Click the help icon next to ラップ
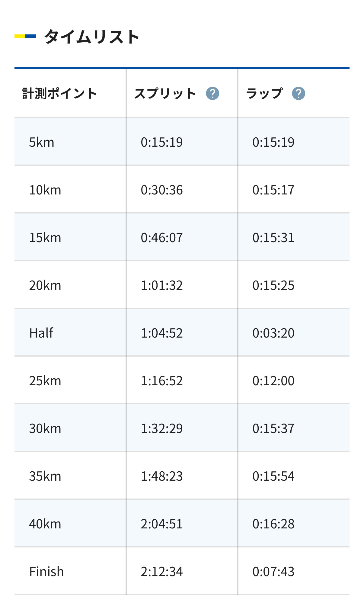Image resolution: width=364 pixels, height=603 pixels. (299, 93)
